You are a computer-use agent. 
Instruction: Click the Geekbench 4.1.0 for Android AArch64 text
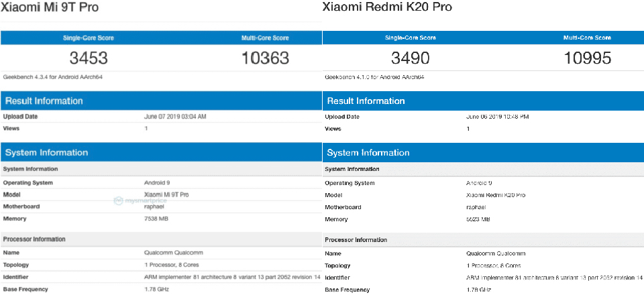click(374, 77)
